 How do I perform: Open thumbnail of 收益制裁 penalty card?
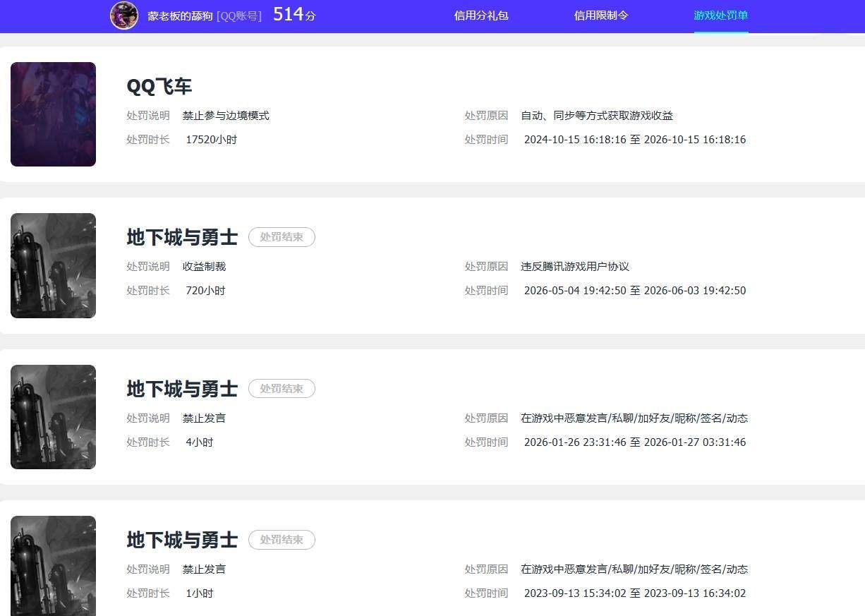(x=53, y=265)
